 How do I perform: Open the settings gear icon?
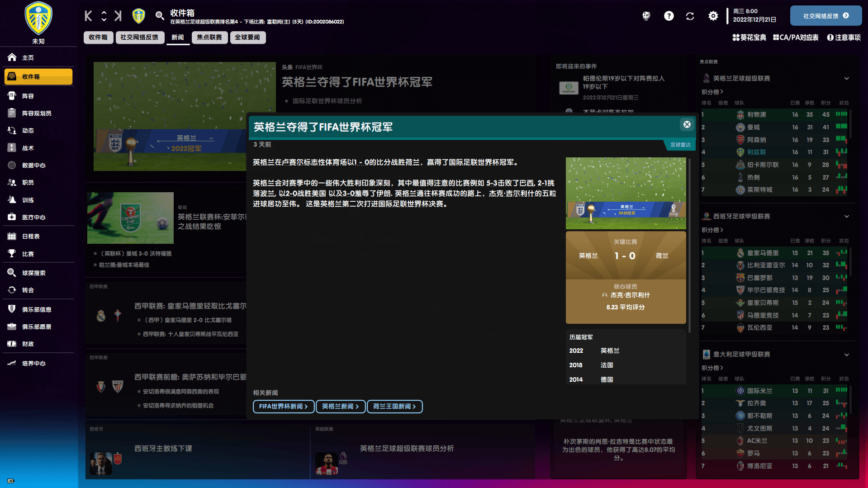[x=713, y=16]
